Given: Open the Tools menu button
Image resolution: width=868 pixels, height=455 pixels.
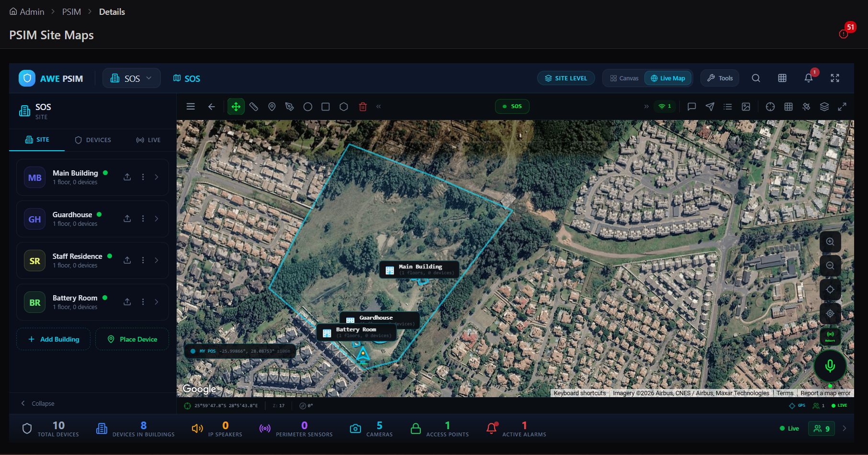Looking at the screenshot, I should click(720, 78).
